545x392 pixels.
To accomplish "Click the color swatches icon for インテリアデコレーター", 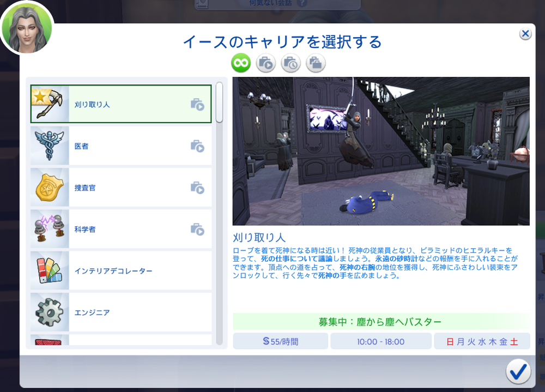I will 50,270.
